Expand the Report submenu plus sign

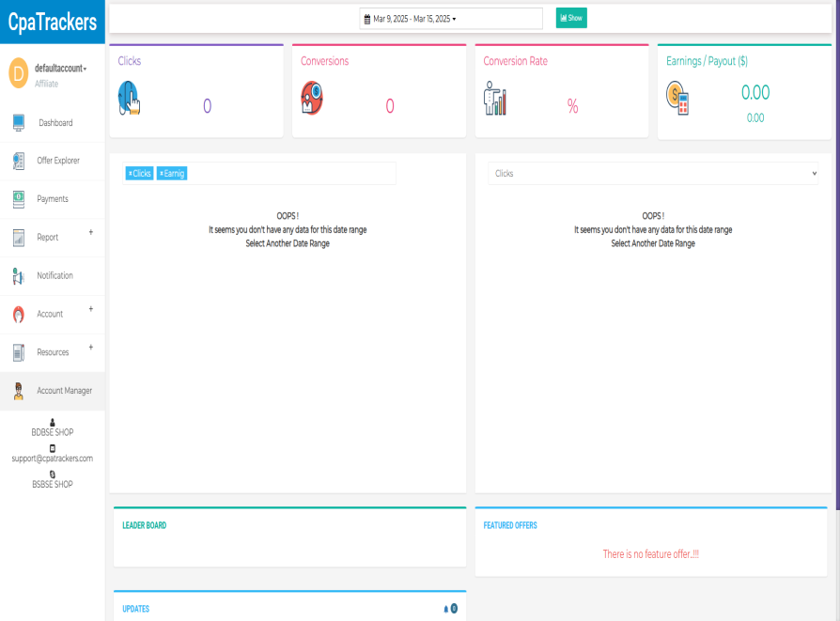pyautogui.click(x=91, y=232)
